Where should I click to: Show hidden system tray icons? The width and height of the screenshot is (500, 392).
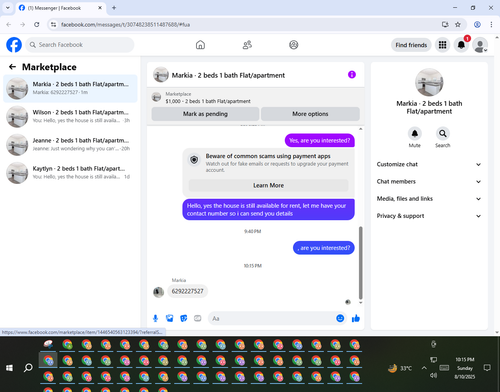click(x=424, y=368)
